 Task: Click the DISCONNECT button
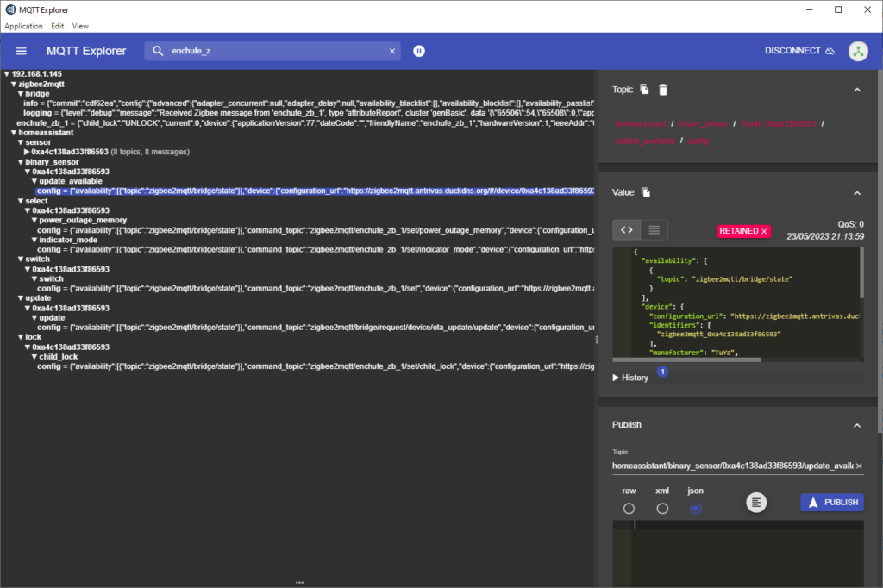click(798, 51)
